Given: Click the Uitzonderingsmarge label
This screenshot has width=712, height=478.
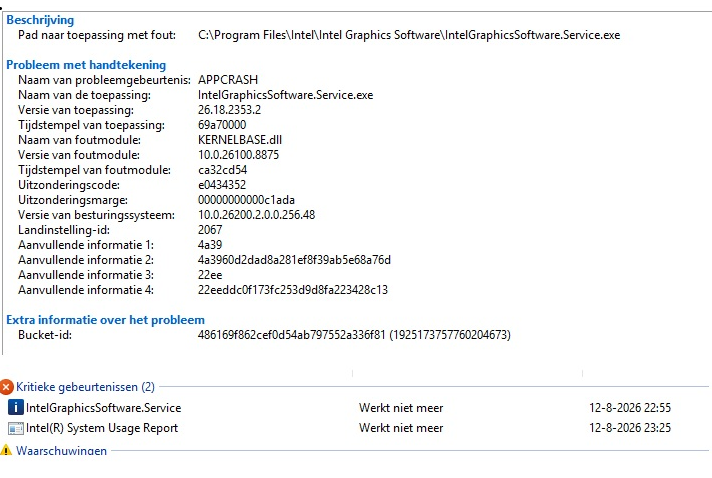Looking at the screenshot, I should click(73, 200).
